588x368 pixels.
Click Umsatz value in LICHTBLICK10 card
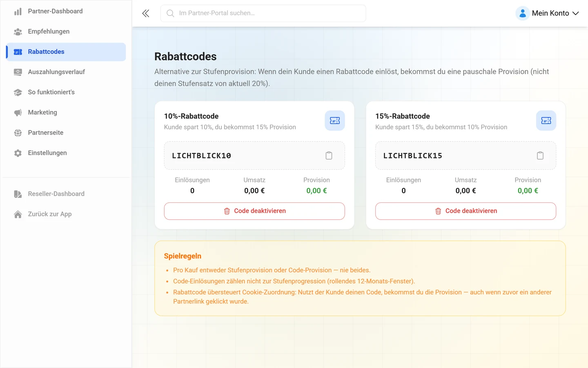(254, 191)
